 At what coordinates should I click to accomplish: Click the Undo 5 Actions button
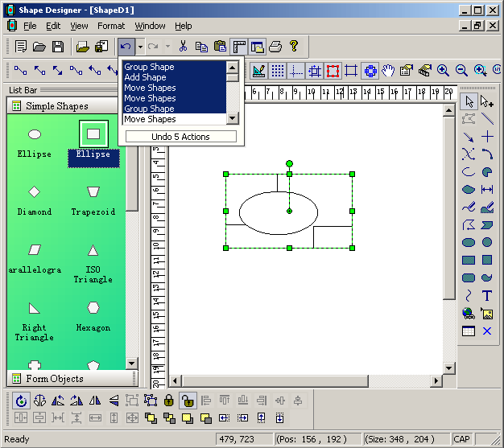click(180, 137)
